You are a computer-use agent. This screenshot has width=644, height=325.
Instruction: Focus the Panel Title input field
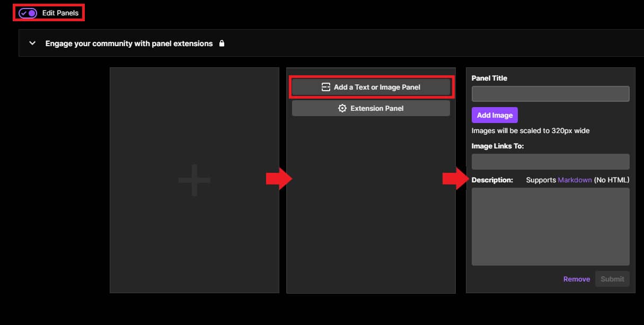[550, 94]
